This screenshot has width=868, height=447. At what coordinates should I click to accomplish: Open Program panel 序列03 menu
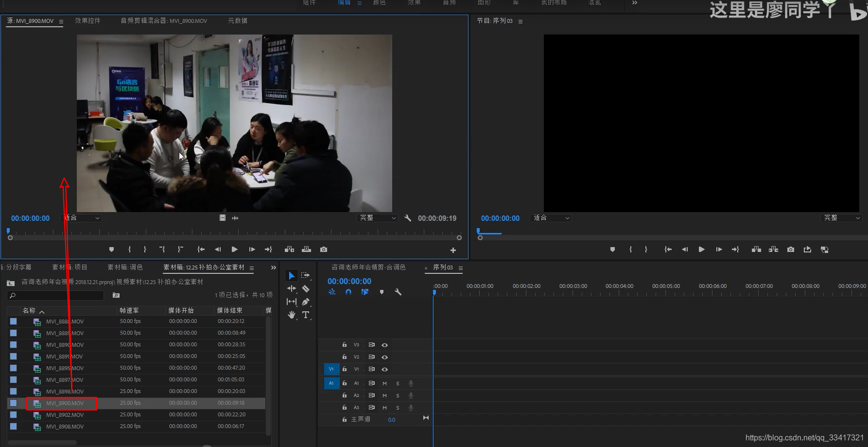pos(521,21)
